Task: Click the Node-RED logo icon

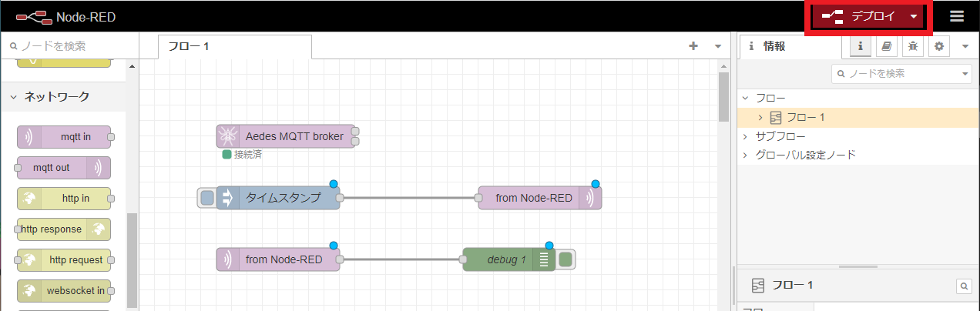Action: (x=33, y=16)
